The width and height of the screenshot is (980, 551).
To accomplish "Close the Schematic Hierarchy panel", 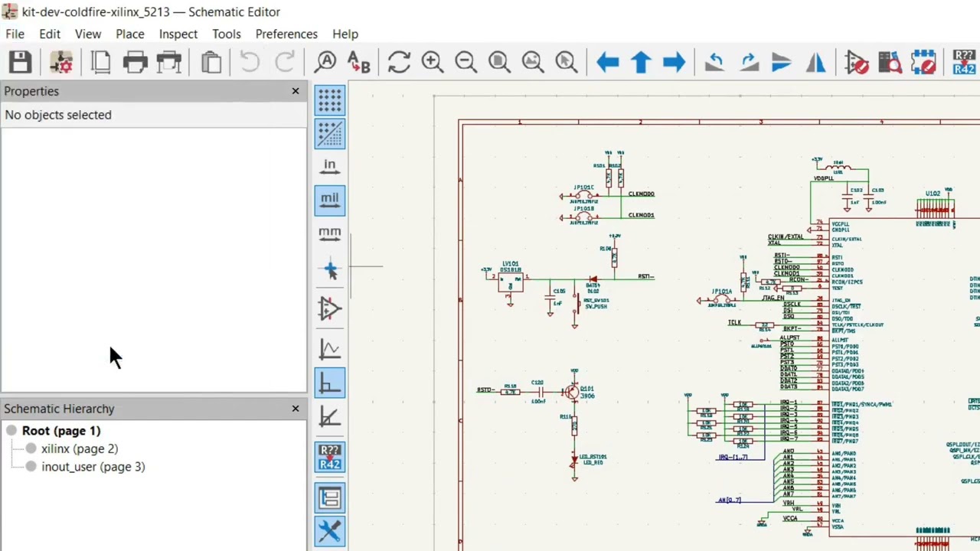I will (296, 409).
